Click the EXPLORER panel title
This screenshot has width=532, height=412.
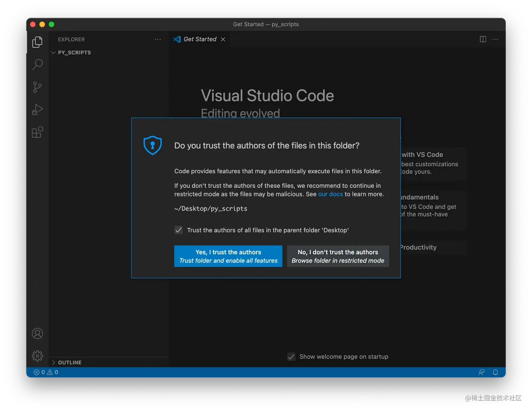tap(71, 39)
